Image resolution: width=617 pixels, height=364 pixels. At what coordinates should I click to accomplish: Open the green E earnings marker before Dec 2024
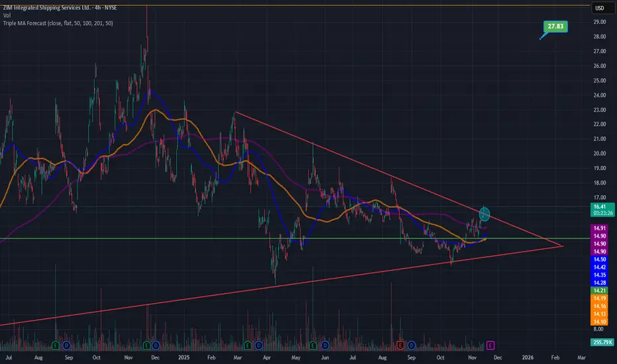pyautogui.click(x=146, y=345)
